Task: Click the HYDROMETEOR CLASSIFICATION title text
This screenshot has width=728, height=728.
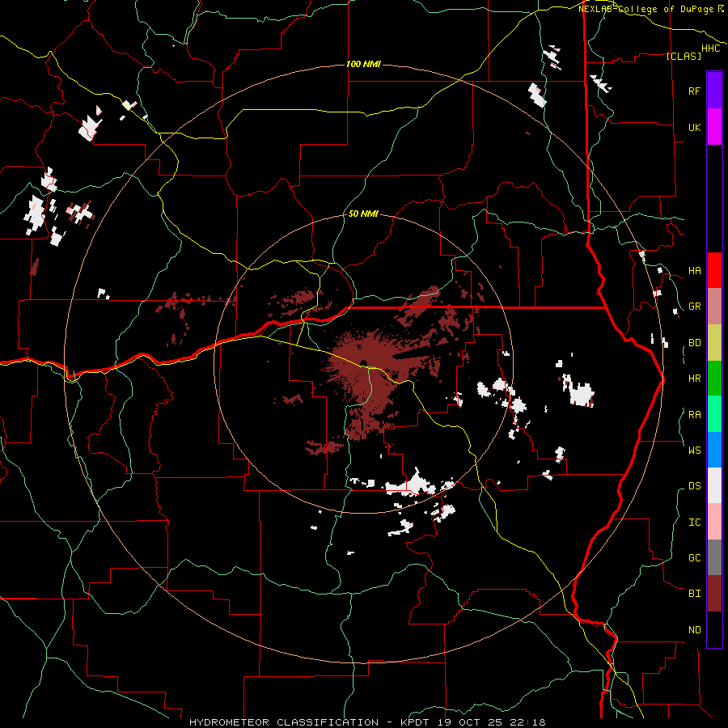Action: click(284, 722)
